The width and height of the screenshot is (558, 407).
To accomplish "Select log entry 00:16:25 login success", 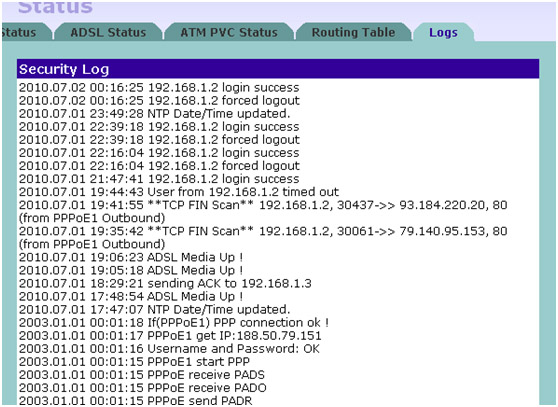I will coord(159,88).
